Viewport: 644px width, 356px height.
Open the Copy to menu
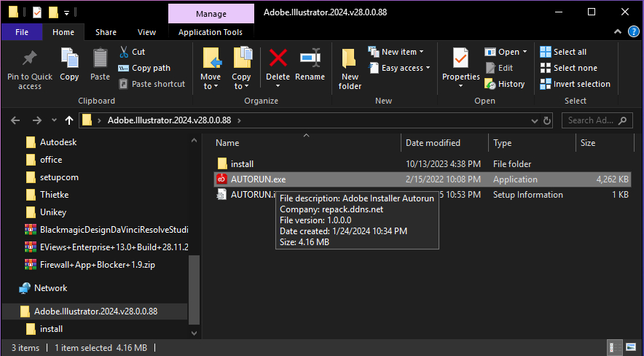tap(241, 69)
